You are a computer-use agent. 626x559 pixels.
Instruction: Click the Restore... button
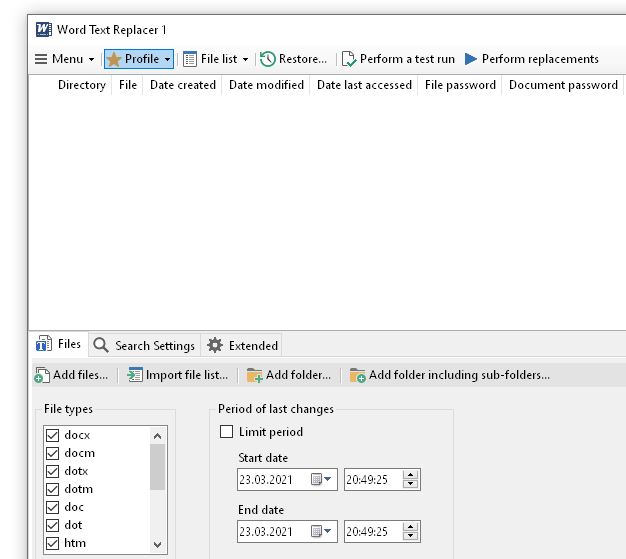point(293,59)
